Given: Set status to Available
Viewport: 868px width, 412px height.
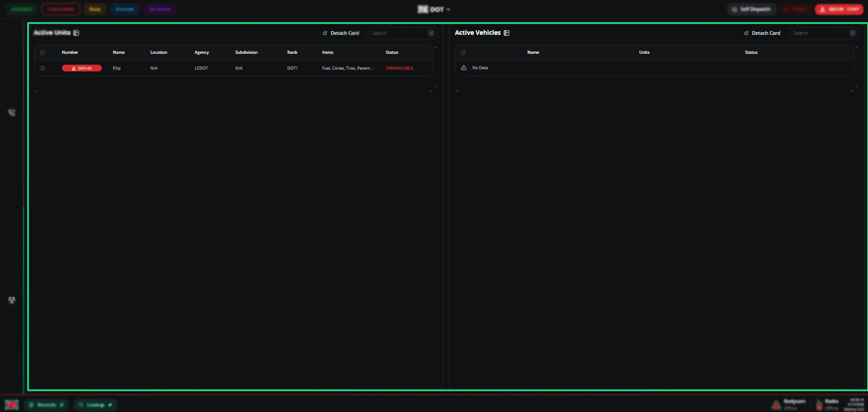Looking at the screenshot, I should [22, 9].
